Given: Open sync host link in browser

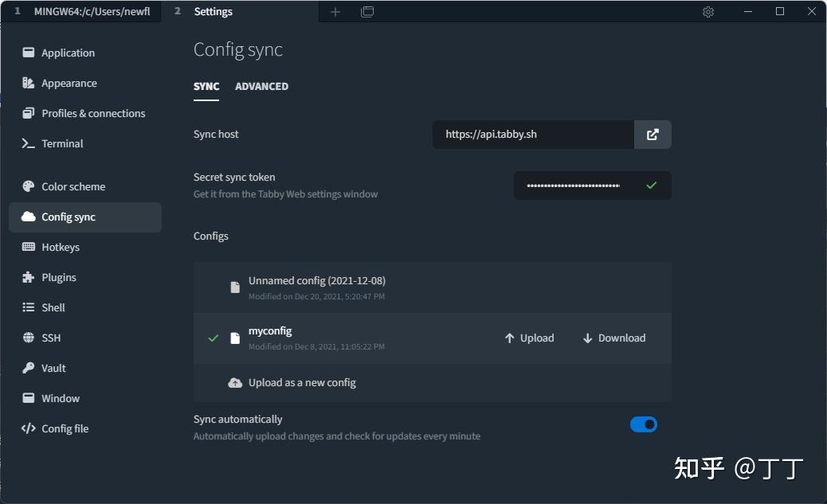Looking at the screenshot, I should click(x=653, y=135).
